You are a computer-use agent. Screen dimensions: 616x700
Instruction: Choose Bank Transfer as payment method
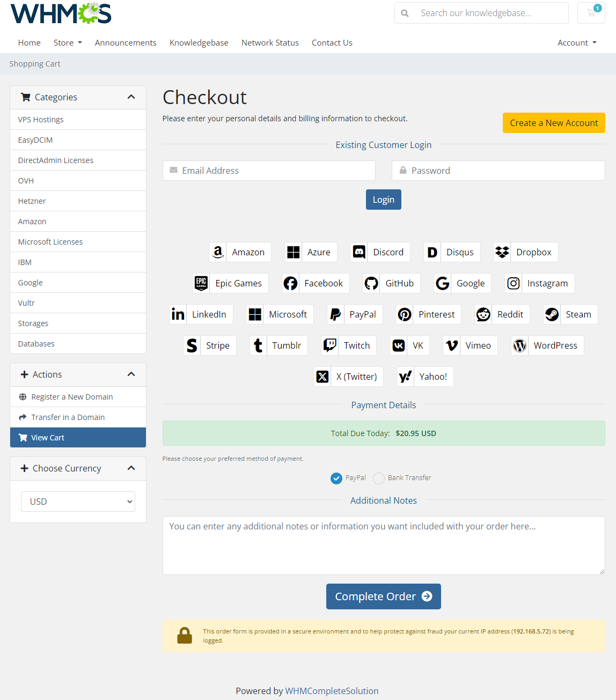pos(379,478)
